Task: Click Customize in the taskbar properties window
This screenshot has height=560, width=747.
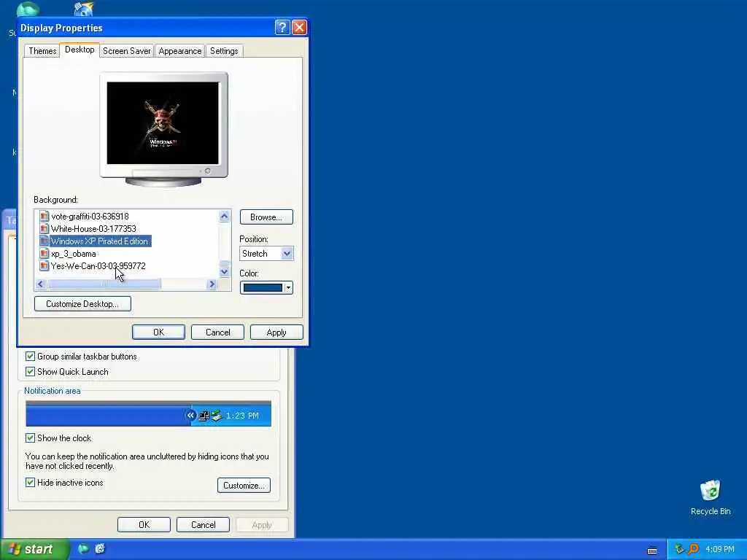Action: [x=244, y=485]
